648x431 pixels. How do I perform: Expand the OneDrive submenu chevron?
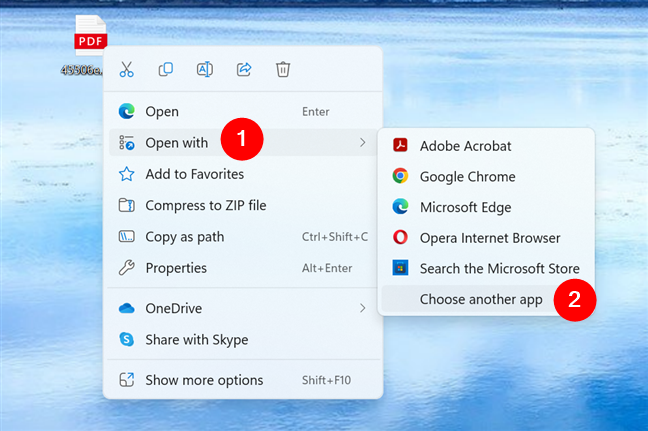coord(362,308)
